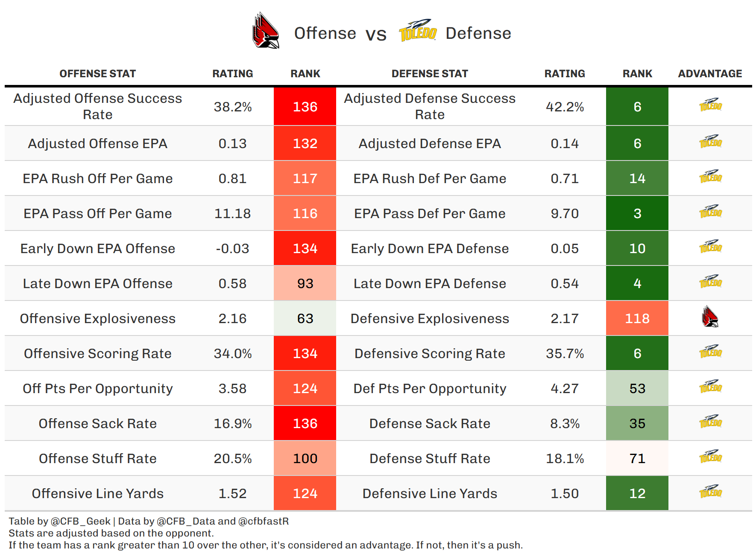Image resolution: width=756 pixels, height=560 pixels.
Task: Click the green rank 3 cell for EPA Pass Def
Action: click(637, 213)
